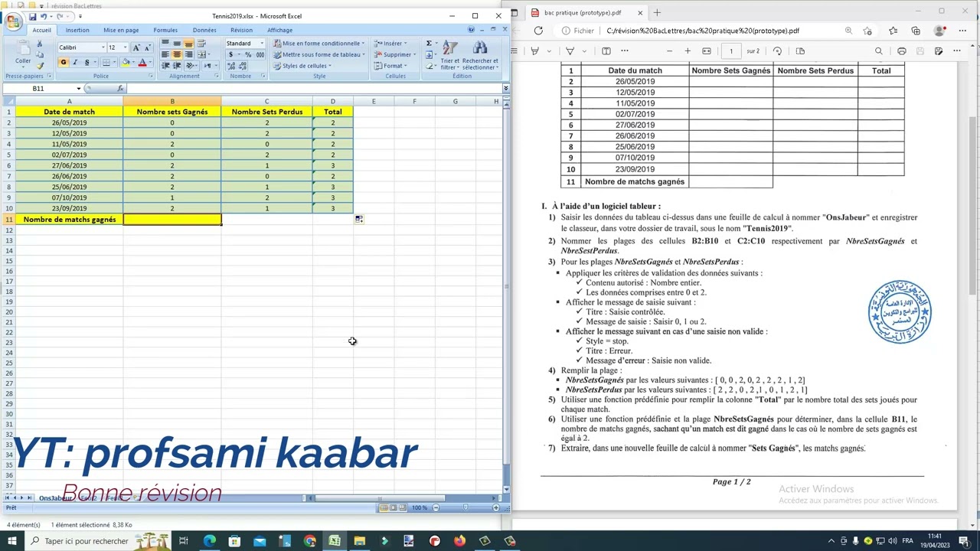
Task: Click the Insert Function fx button
Action: tap(120, 89)
